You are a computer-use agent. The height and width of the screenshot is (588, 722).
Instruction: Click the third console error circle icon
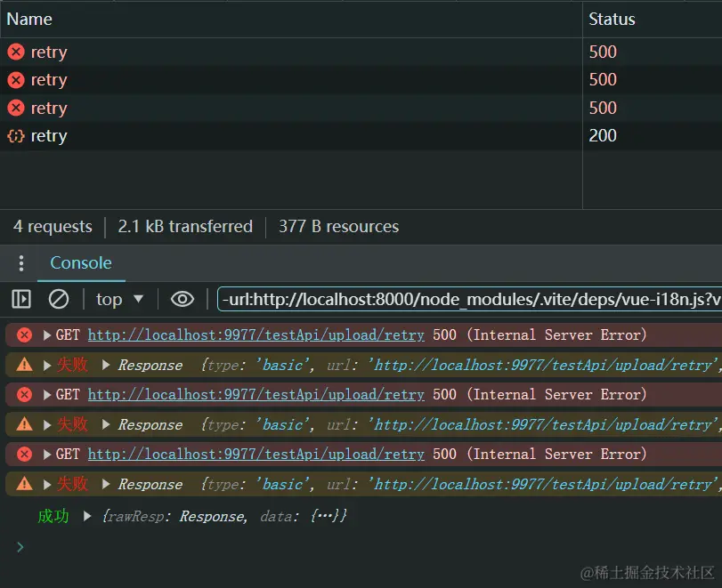click(x=24, y=455)
